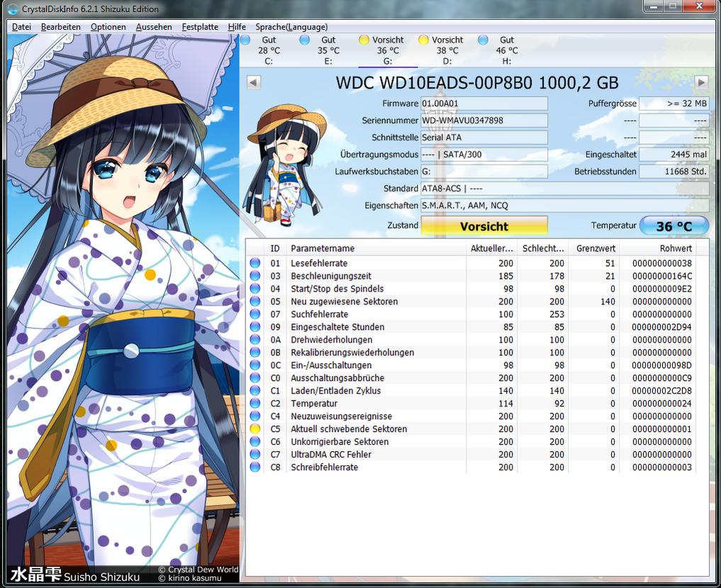This screenshot has width=721, height=588.
Task: Click the 36 °C temperature button
Action: (674, 226)
